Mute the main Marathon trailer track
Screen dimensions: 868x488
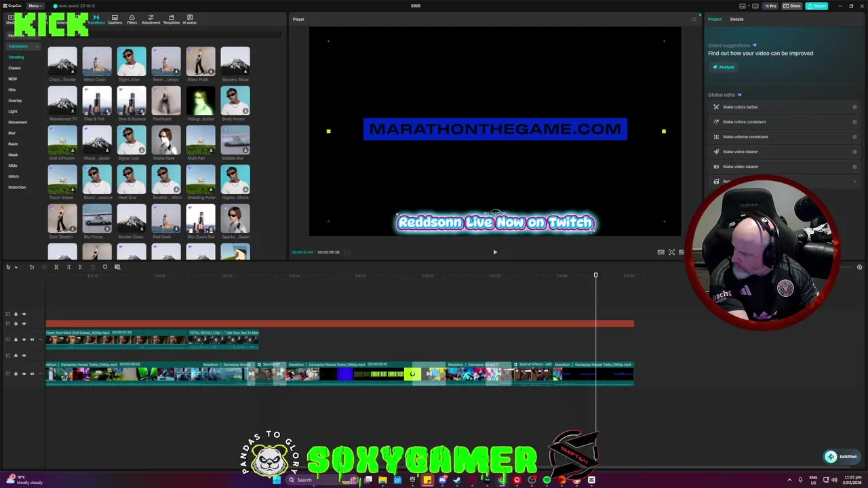coord(32,373)
